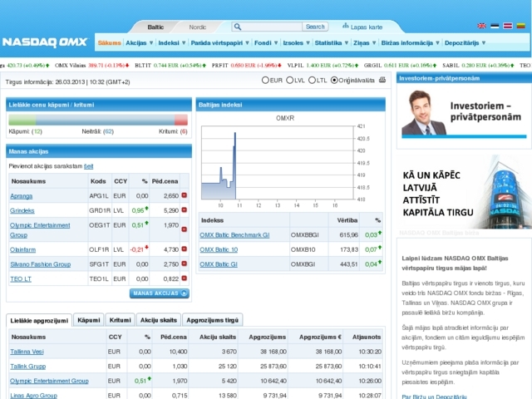Remove TEO LT with the red minus icon
Viewport: 532px width, 399px height.
tap(185, 278)
